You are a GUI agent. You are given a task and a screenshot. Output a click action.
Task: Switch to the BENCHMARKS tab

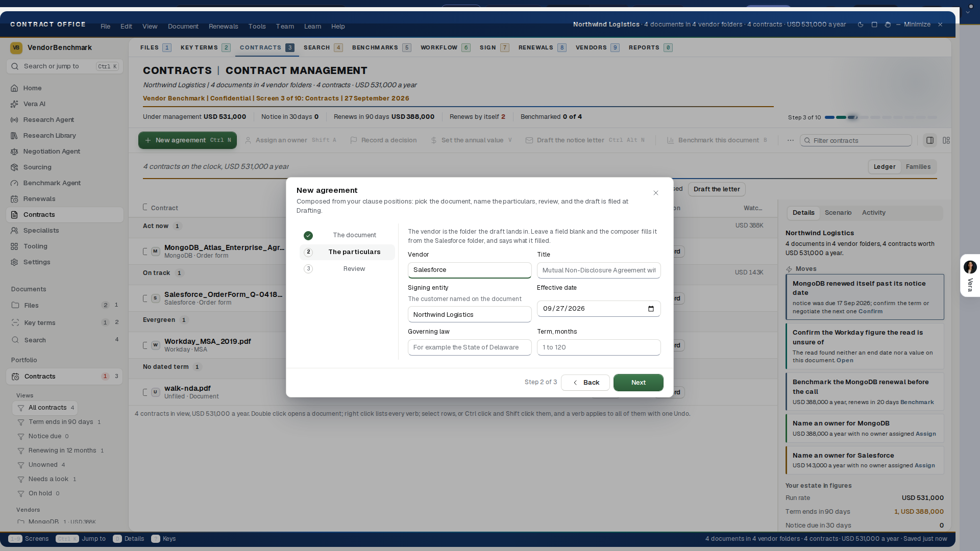381,47
